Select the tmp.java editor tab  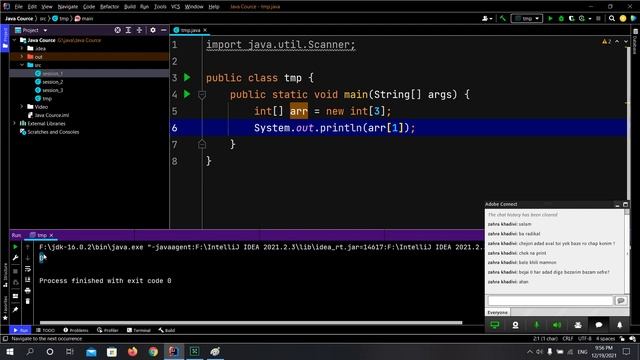(x=190, y=30)
